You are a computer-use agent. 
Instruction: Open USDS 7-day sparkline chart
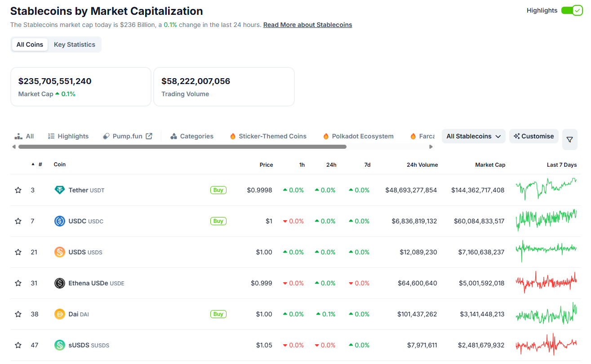coord(547,251)
